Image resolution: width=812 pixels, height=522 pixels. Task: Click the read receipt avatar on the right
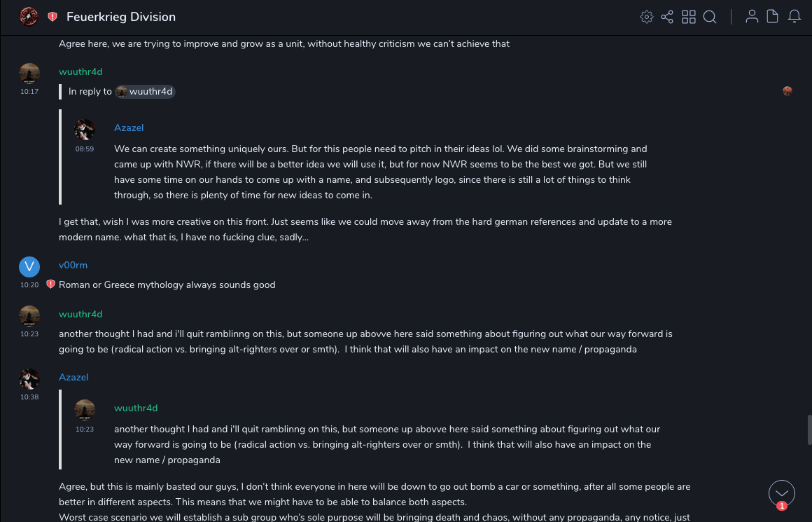click(x=787, y=91)
